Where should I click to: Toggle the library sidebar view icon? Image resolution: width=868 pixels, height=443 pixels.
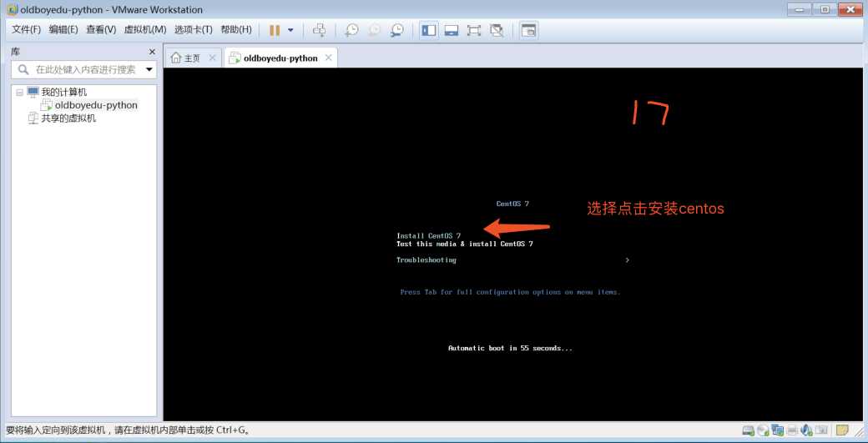click(x=428, y=30)
